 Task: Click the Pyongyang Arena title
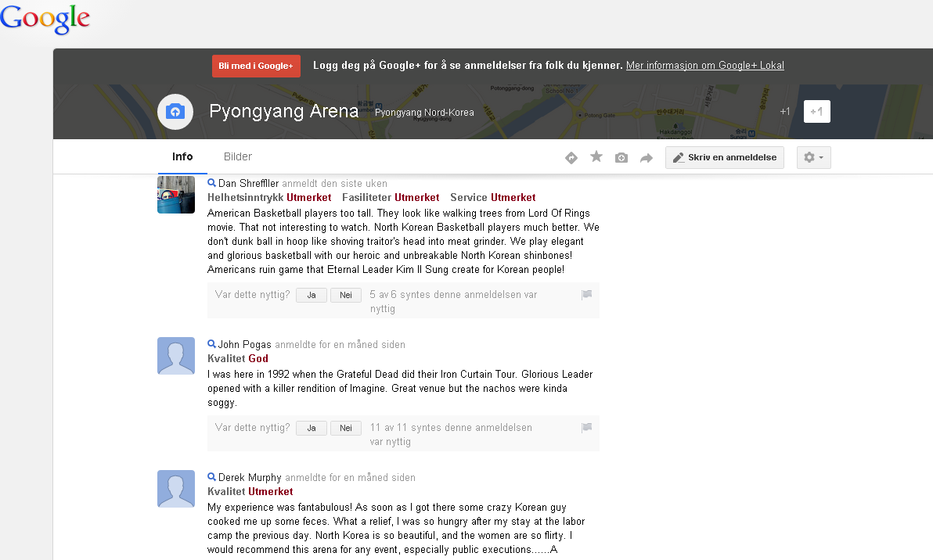284,111
